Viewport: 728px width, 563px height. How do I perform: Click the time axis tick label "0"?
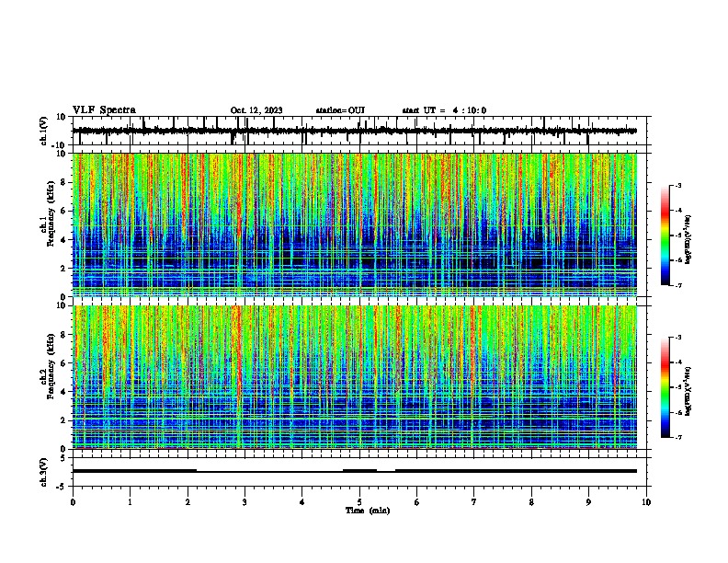73,502
